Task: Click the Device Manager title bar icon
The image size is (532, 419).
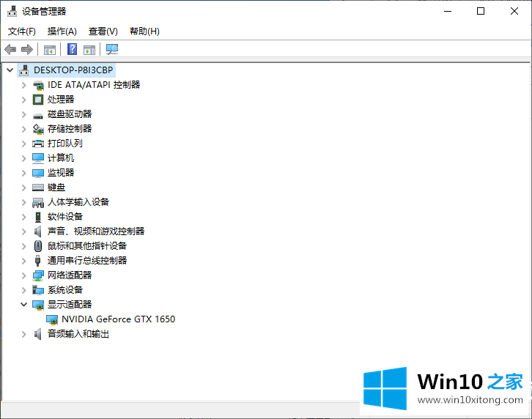Action: [12, 11]
